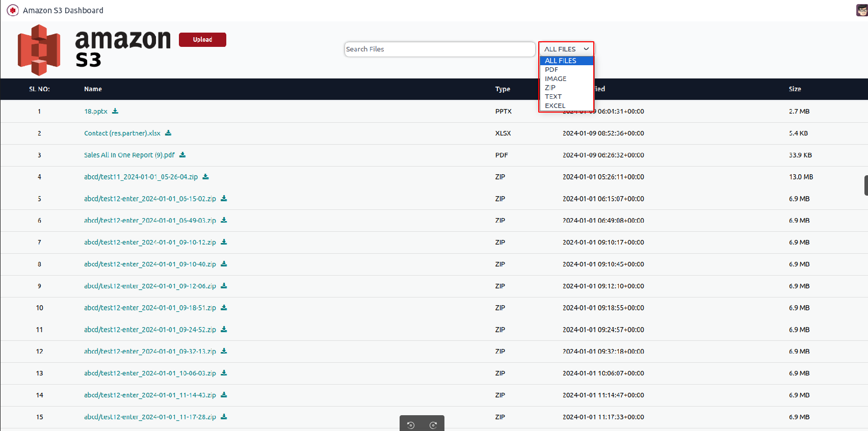Pick TEXT in the file type list

coord(566,97)
